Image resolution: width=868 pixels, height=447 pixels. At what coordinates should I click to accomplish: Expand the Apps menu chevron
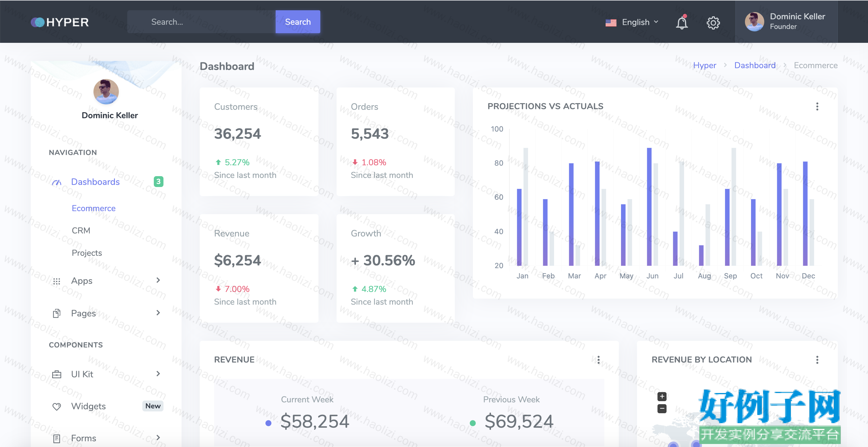158,280
